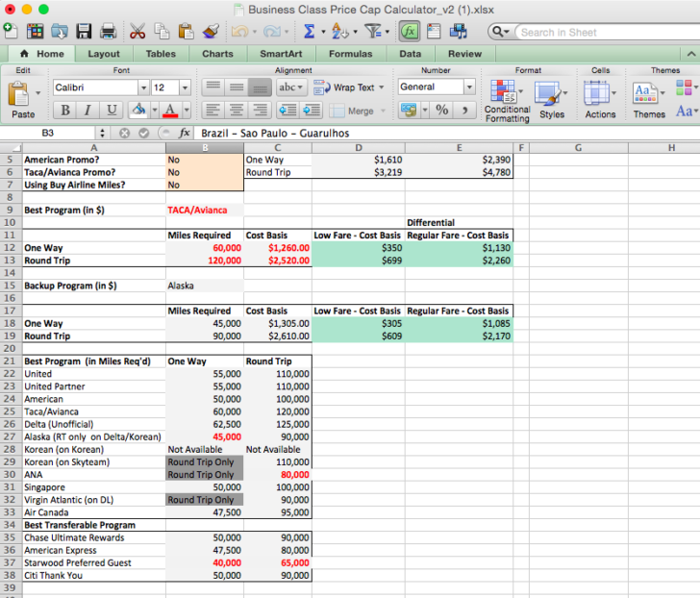
Task: Toggle Italic formatting
Action: tap(87, 111)
